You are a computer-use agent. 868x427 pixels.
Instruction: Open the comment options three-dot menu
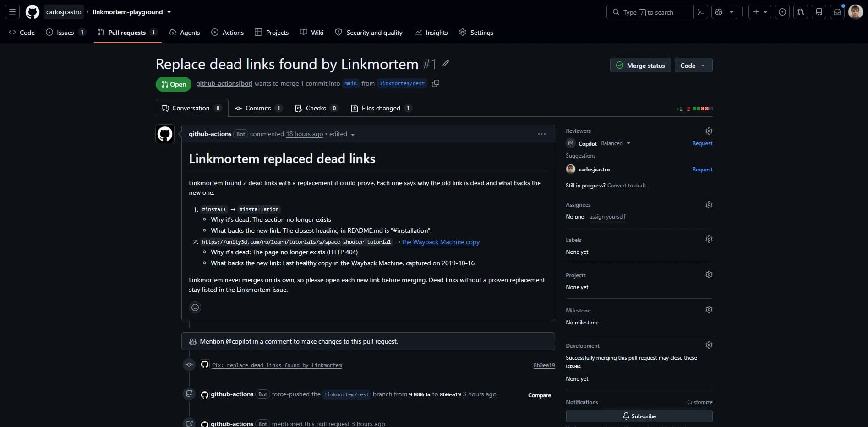542,134
